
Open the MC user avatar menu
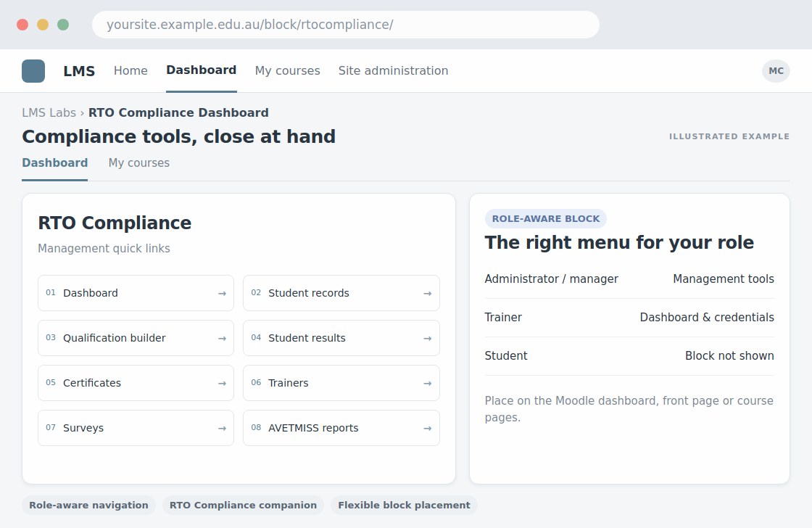click(776, 71)
